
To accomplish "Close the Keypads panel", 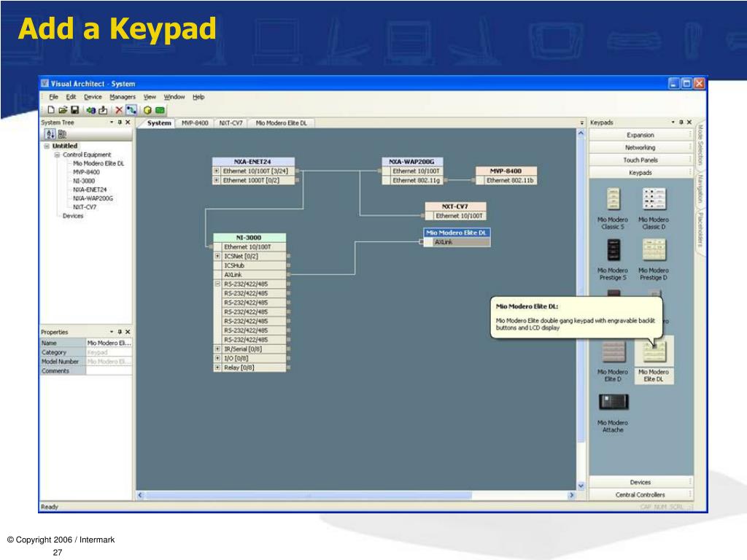I will coord(689,122).
